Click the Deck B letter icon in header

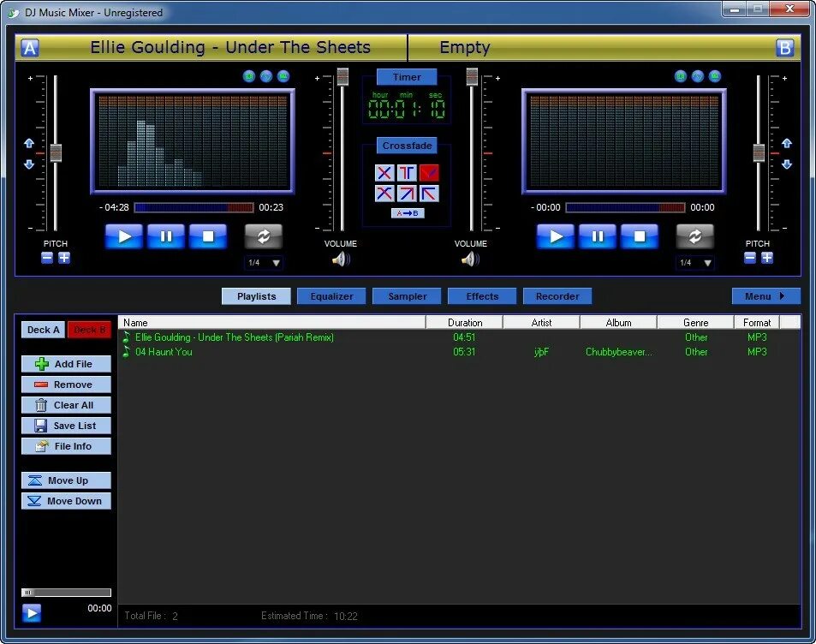(x=784, y=48)
